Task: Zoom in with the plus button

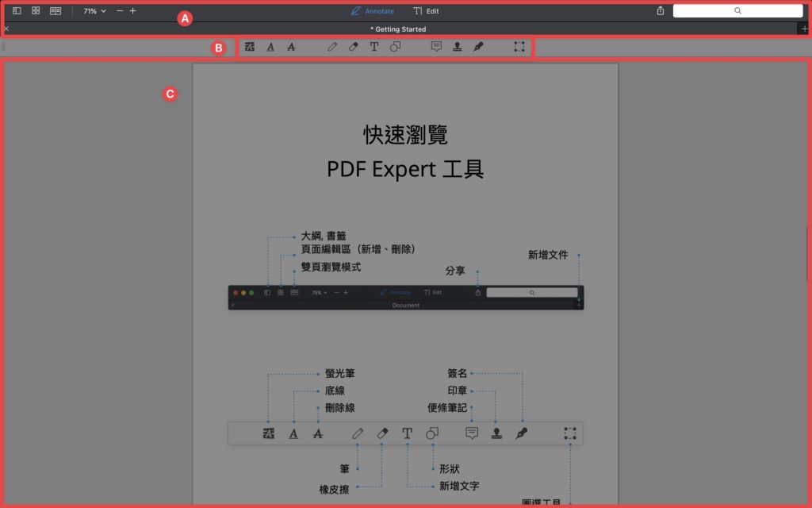Action: tap(133, 11)
